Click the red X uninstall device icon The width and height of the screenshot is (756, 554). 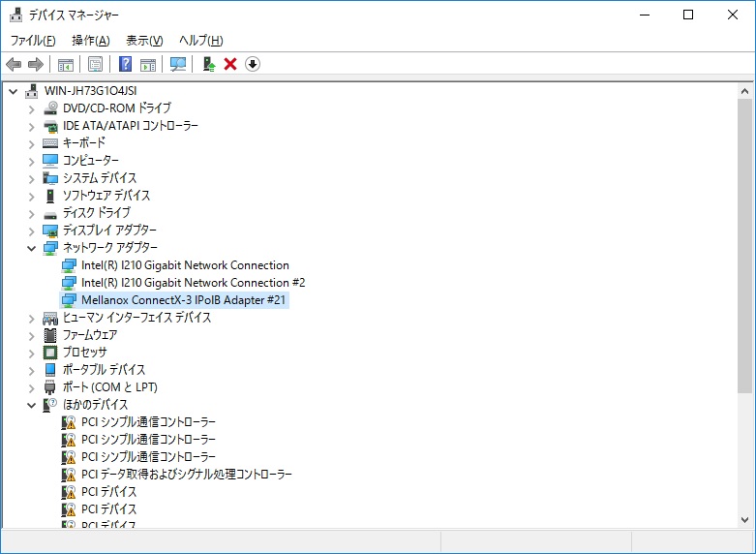point(230,64)
